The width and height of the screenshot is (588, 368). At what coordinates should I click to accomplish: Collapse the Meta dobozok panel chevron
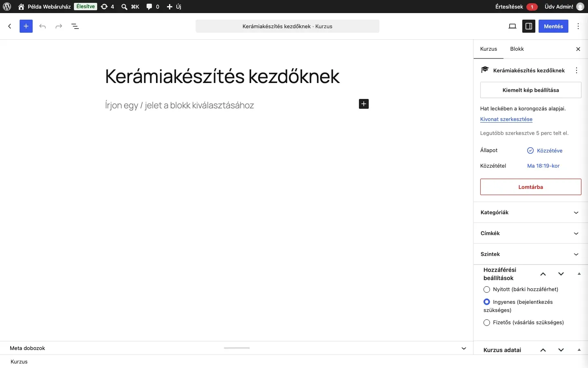click(464, 348)
